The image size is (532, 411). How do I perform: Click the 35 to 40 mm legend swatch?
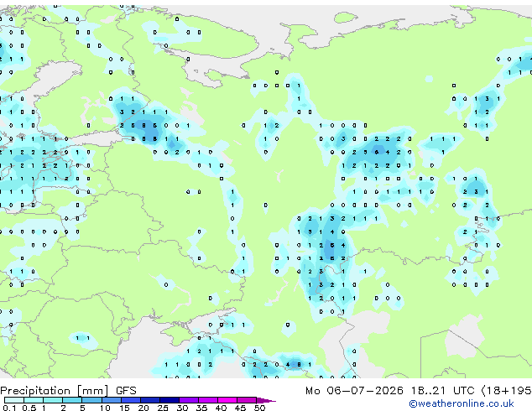coord(208,400)
